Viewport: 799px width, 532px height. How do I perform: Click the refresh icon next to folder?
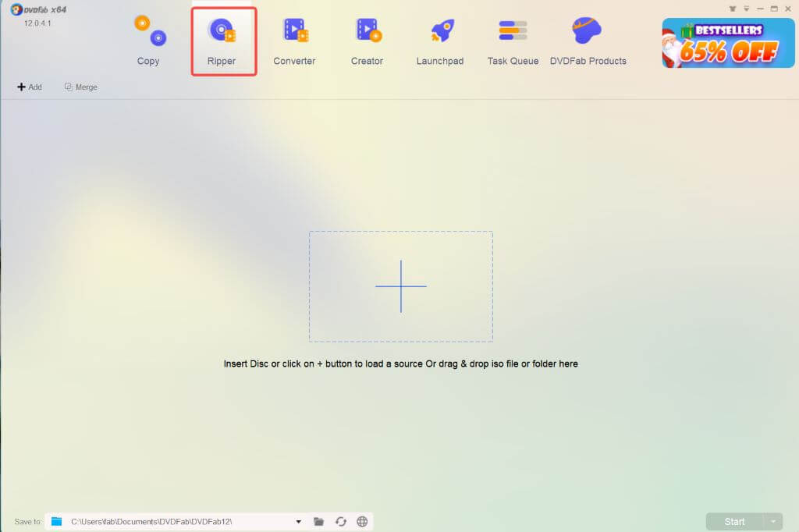[341, 521]
